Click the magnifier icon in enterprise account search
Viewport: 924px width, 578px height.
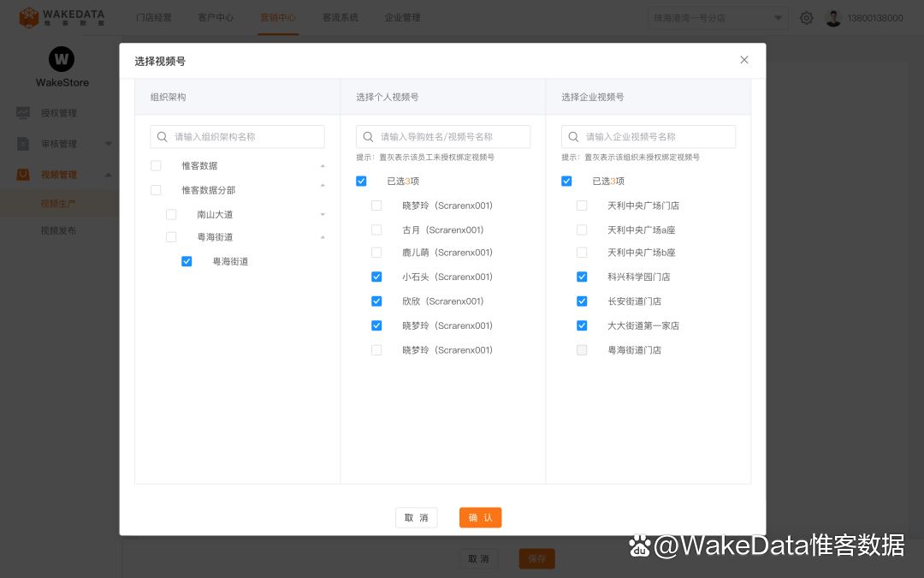pyautogui.click(x=574, y=136)
